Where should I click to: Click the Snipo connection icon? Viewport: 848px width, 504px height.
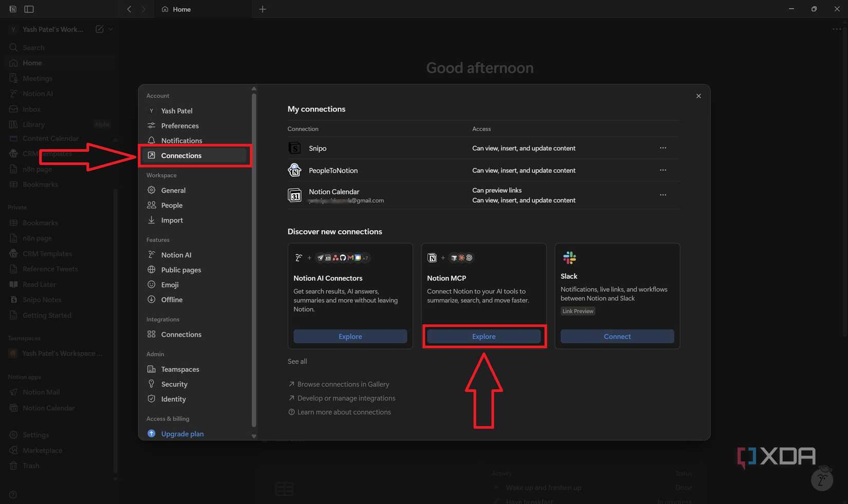tap(294, 148)
